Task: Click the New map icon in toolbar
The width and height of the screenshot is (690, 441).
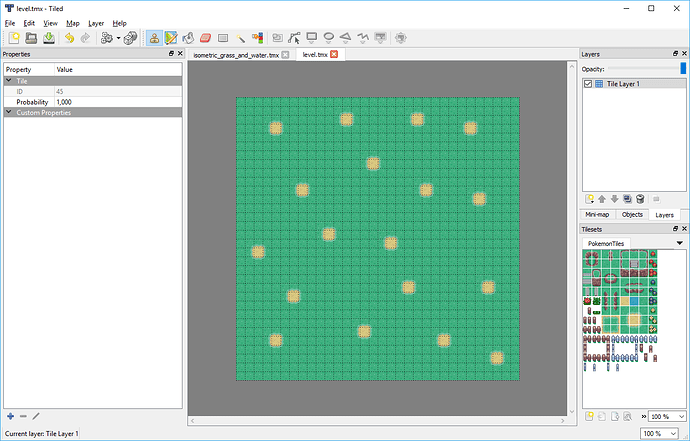Action: click(x=14, y=38)
